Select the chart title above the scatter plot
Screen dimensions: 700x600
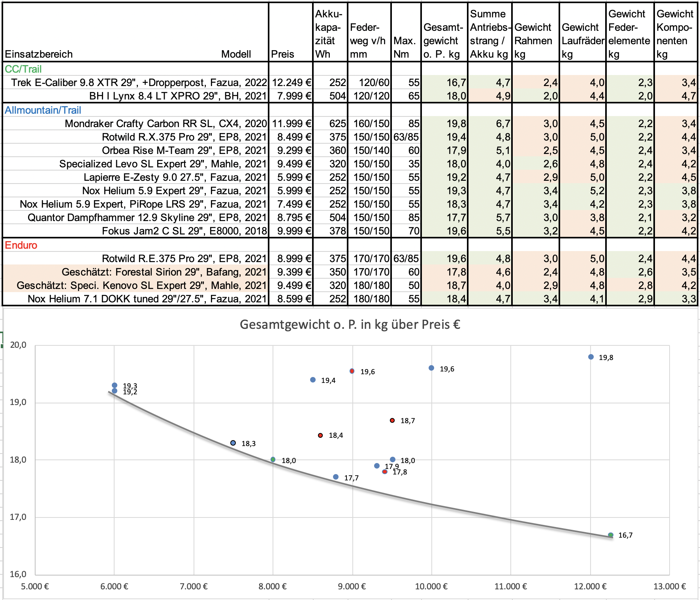click(x=350, y=324)
